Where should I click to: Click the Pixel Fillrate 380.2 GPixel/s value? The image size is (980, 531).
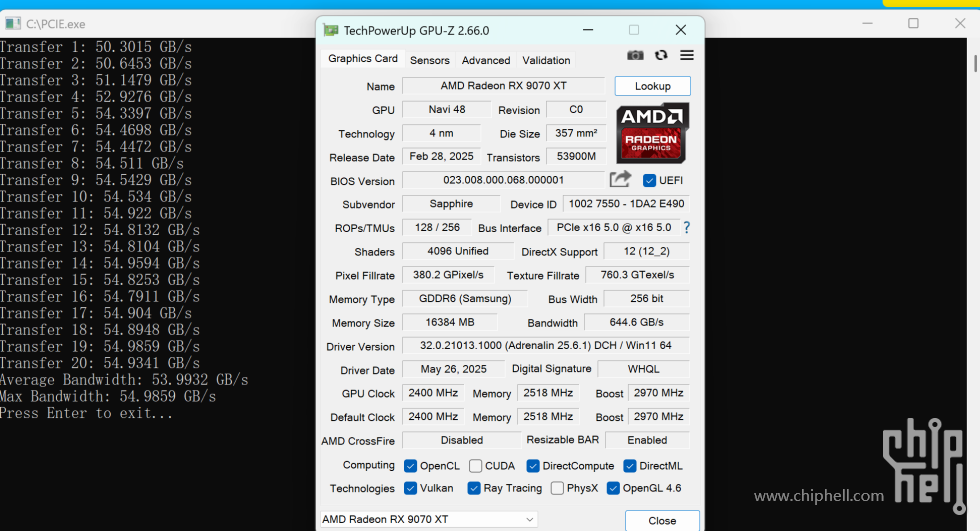point(448,275)
